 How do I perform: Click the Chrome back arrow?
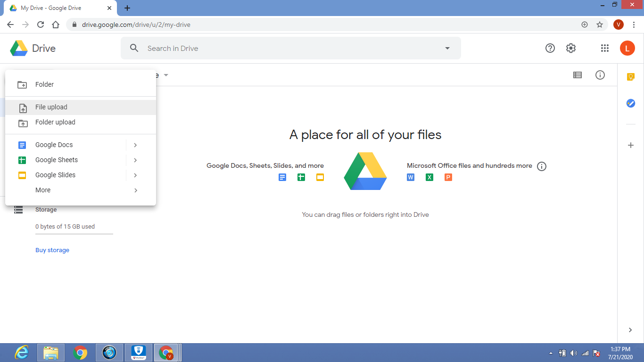pyautogui.click(x=10, y=25)
